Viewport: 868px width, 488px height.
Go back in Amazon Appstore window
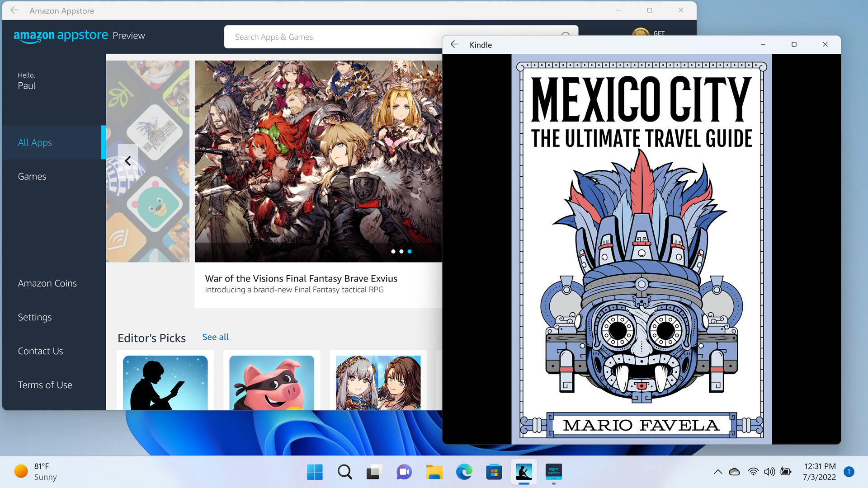14,10
